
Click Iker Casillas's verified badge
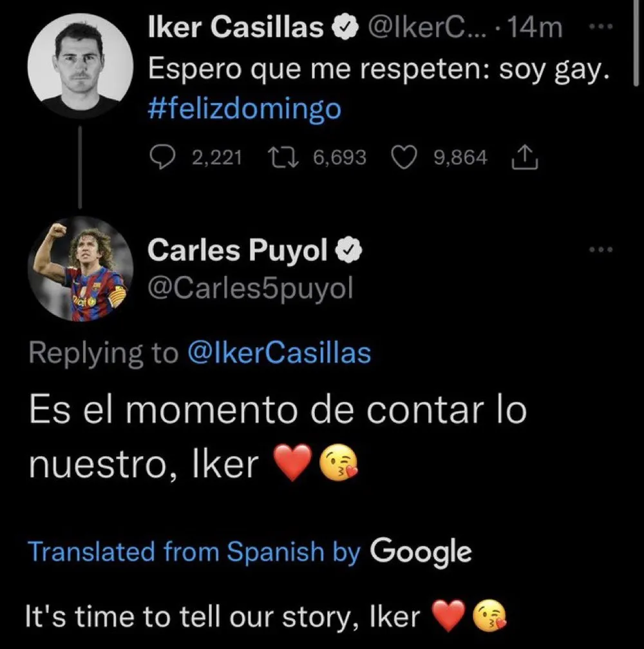[346, 26]
